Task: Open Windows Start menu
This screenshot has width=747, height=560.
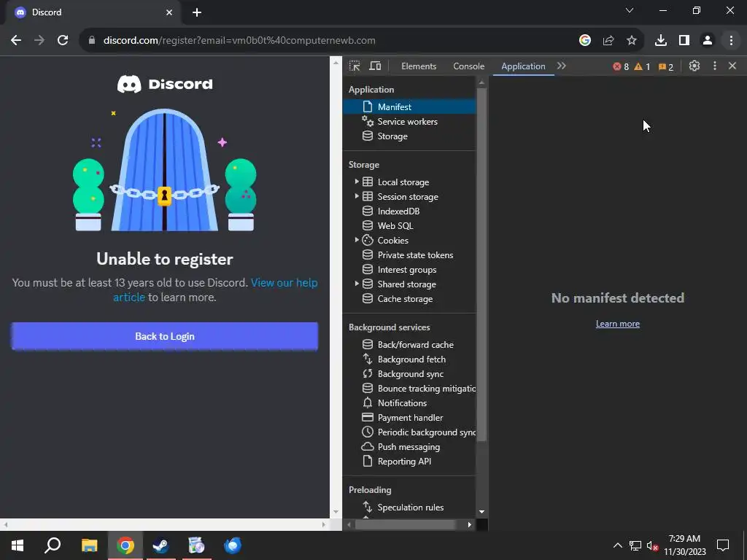Action: [x=18, y=545]
